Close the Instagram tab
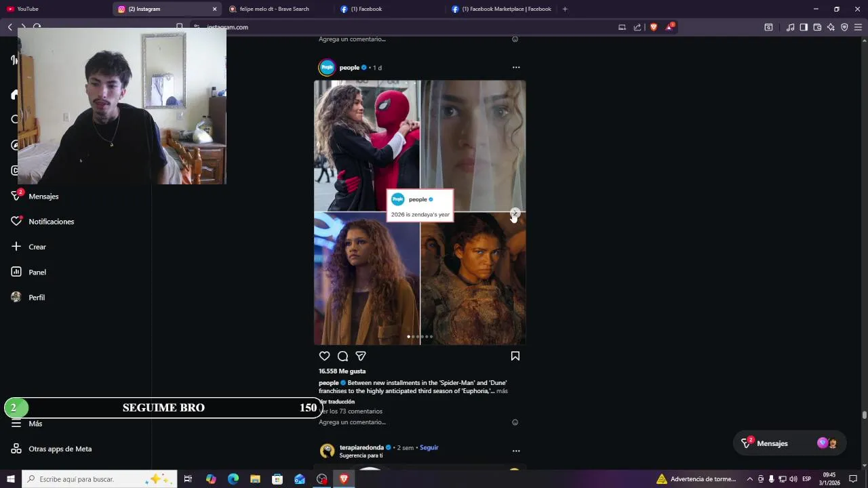This screenshot has width=868, height=488. (215, 9)
